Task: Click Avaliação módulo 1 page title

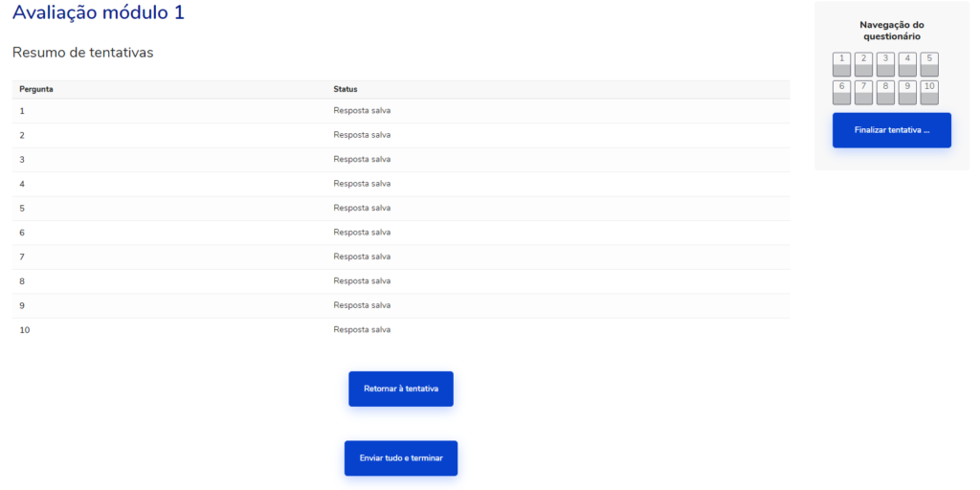Action: (99, 11)
